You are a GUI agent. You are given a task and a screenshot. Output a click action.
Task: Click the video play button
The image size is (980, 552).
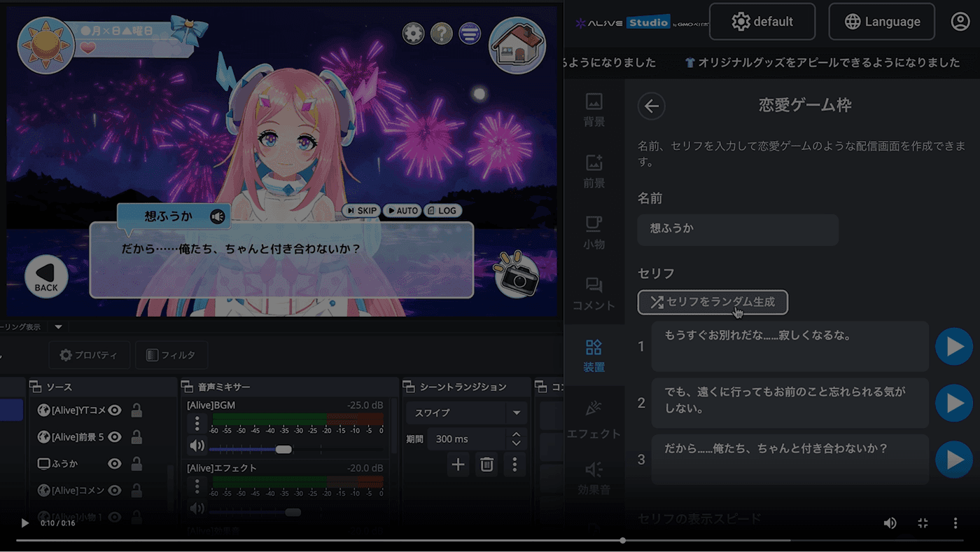pos(24,523)
